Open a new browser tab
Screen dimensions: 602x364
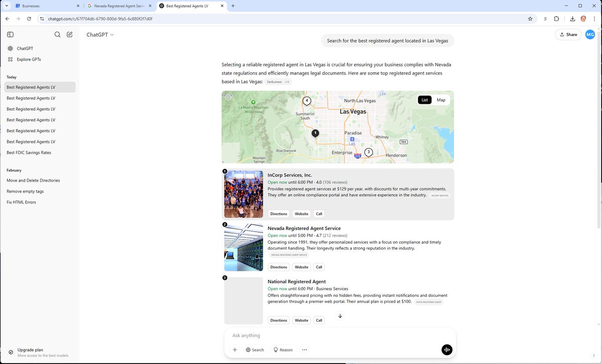(x=233, y=6)
